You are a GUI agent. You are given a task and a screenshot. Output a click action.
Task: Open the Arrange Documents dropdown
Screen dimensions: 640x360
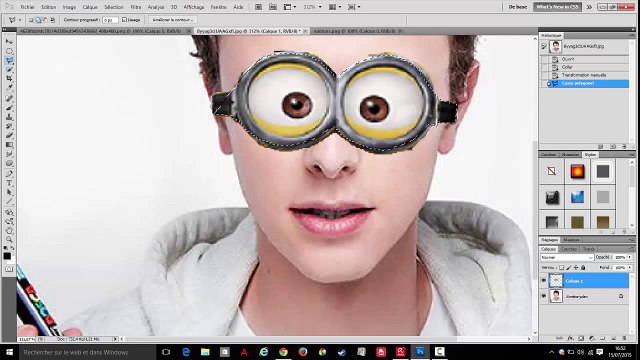(x=335, y=7)
